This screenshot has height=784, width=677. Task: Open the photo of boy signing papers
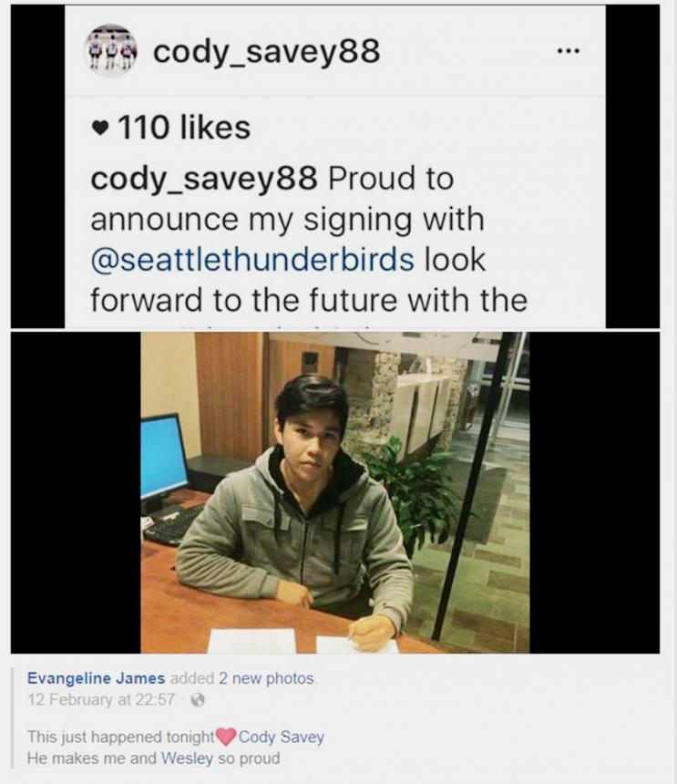pos(334,492)
